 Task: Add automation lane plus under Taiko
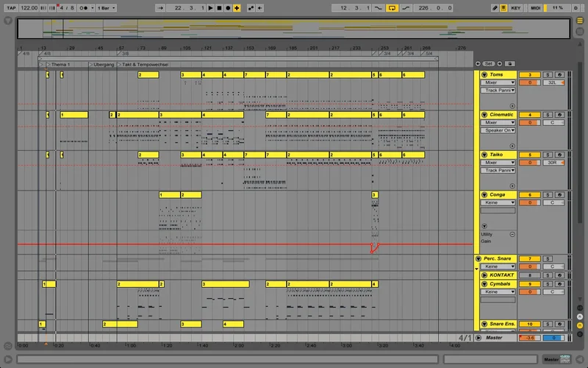(x=512, y=186)
